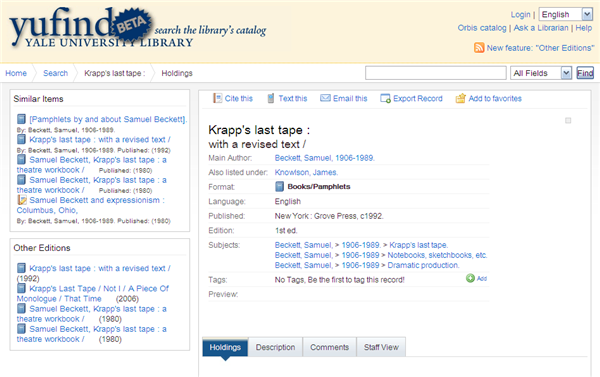
Task: Open the Orbis catalog link
Action: tap(482, 28)
